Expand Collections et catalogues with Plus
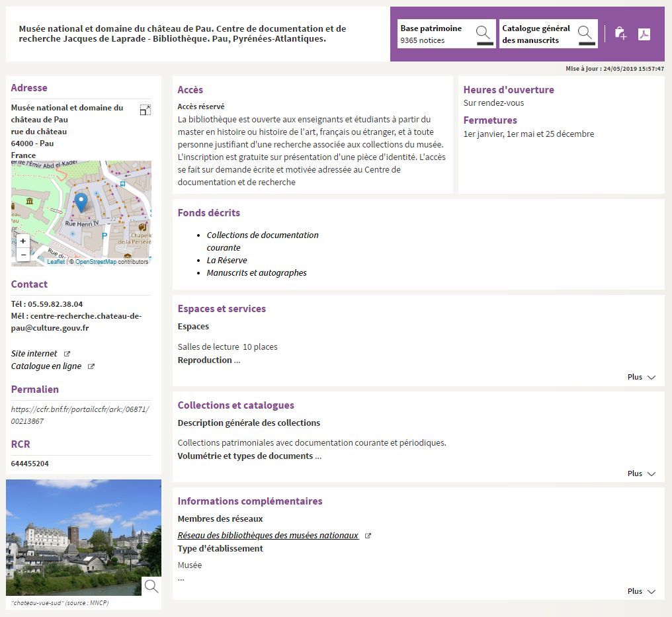Image resolution: width=672 pixels, height=617 pixels. (641, 473)
